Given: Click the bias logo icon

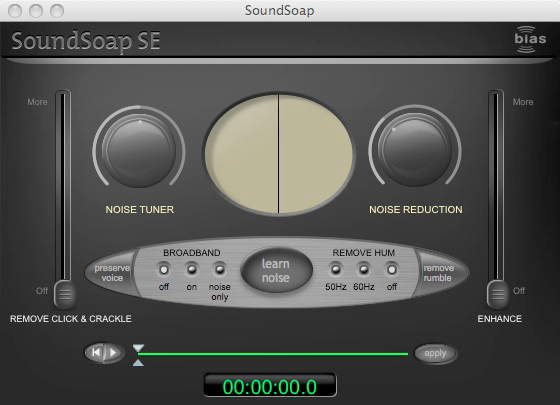Looking at the screenshot, I should tap(530, 39).
